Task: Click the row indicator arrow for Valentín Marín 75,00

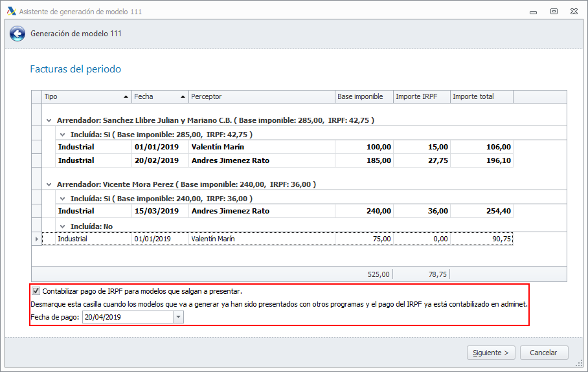Action: [x=36, y=239]
